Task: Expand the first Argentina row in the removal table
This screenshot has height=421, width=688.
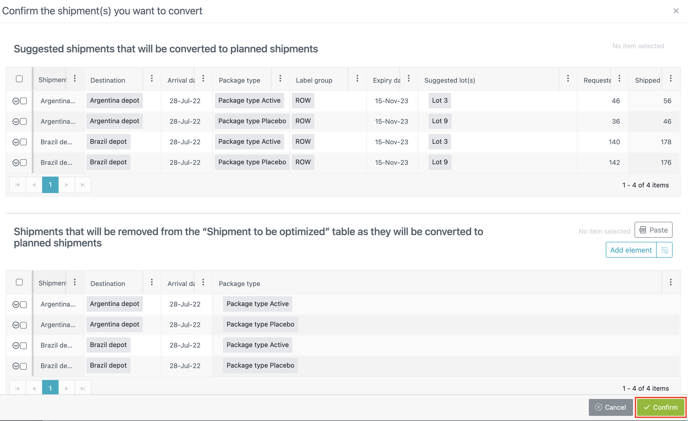Action: pyautogui.click(x=16, y=304)
